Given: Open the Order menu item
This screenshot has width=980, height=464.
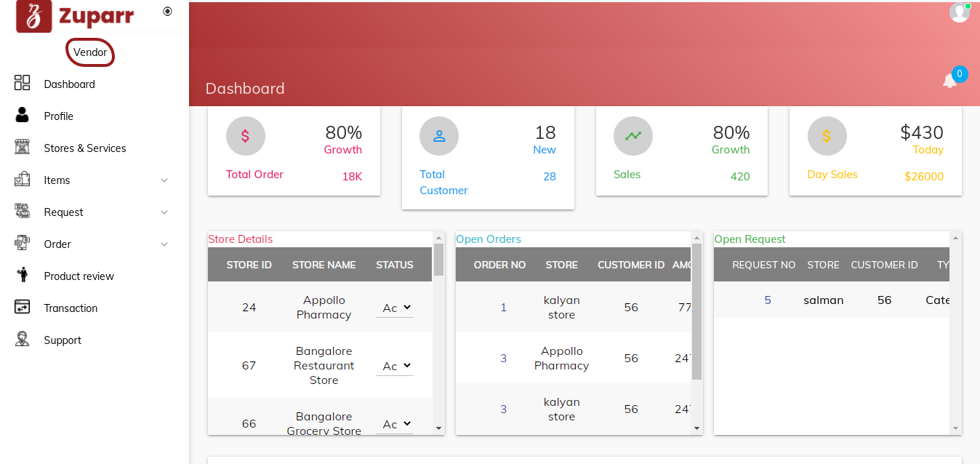Looking at the screenshot, I should click(x=57, y=244).
